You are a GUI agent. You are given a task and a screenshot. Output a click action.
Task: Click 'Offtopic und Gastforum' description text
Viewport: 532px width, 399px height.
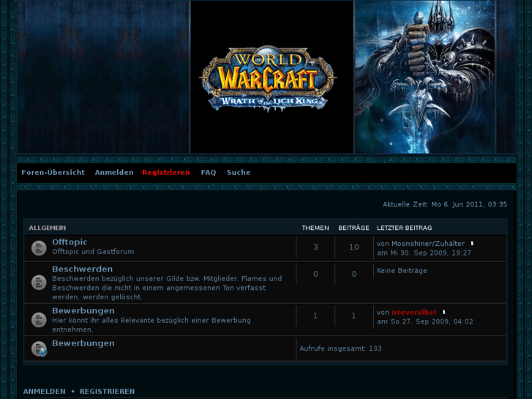93,252
